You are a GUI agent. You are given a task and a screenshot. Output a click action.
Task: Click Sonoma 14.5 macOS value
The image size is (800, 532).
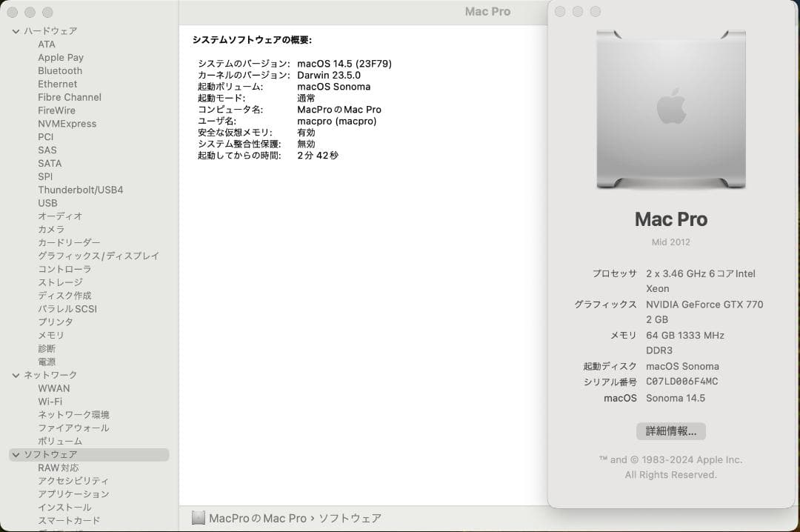click(x=676, y=398)
